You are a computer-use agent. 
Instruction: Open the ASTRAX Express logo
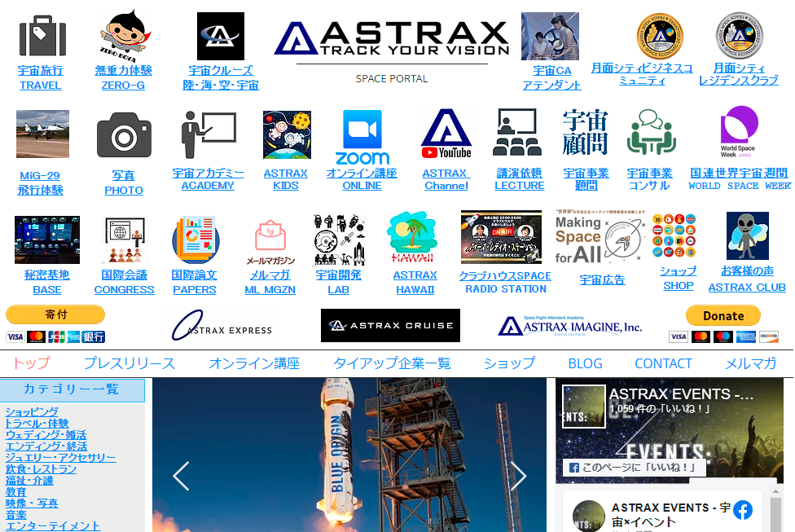tap(222, 326)
